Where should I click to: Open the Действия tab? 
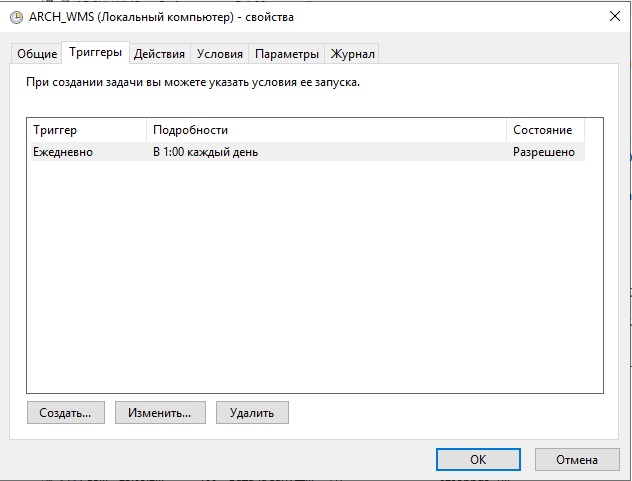pyautogui.click(x=159, y=54)
